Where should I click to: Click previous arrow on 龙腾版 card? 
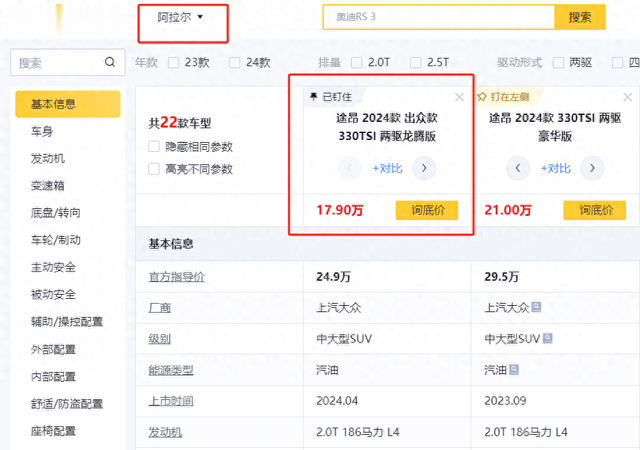[350, 168]
